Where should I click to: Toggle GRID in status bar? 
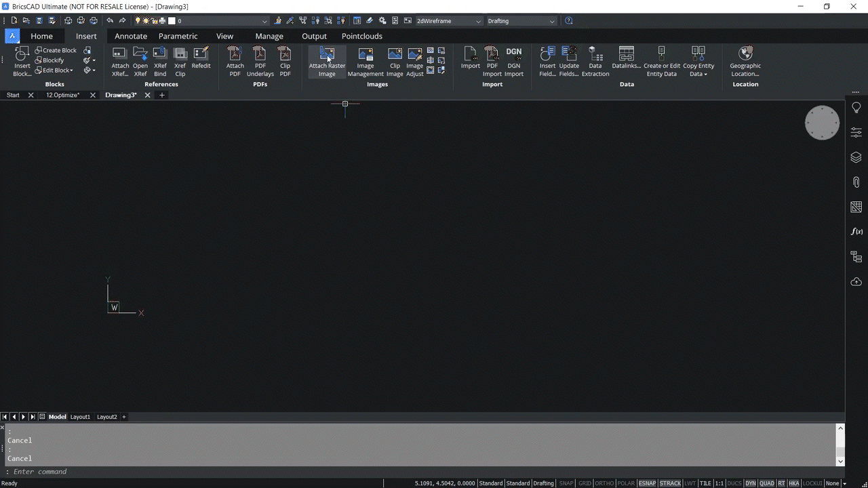coord(585,483)
